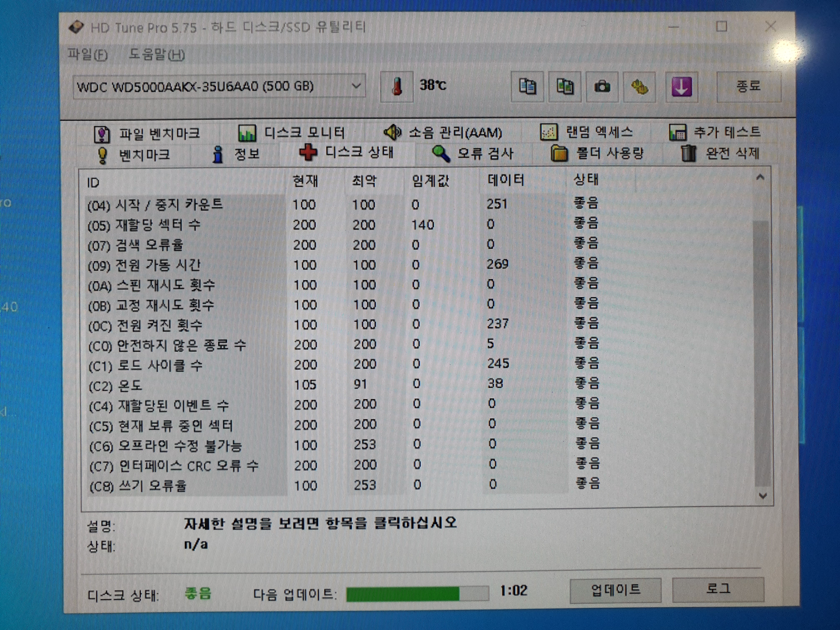Select row (0C) 전원 켜진 횟수
The height and width of the screenshot is (630, 840).
coord(344,325)
